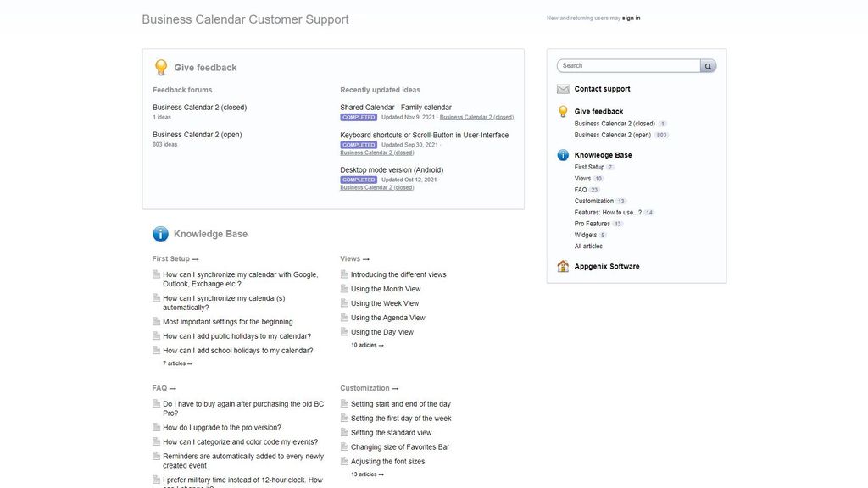This screenshot has width=868, height=488.
Task: Click the document icon beside Setting start and end of the day
Action: pos(344,404)
